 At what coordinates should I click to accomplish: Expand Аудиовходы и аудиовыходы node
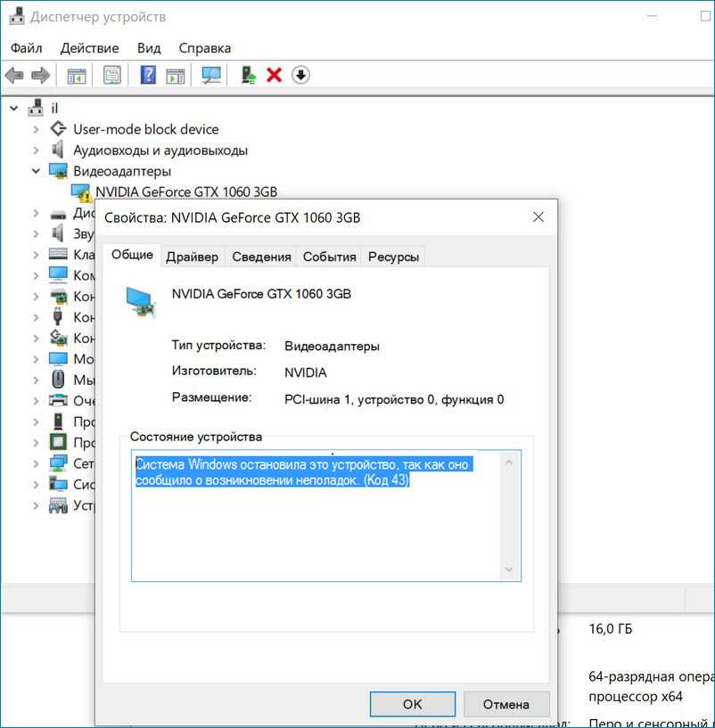(x=36, y=150)
